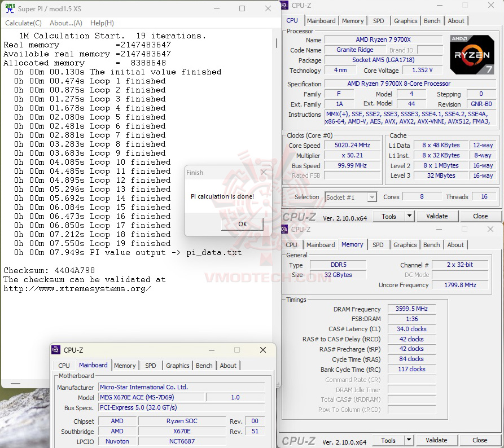Select Graphics tab in Mainboard CPU-Z window
This screenshot has width=504, height=448.
(x=177, y=366)
